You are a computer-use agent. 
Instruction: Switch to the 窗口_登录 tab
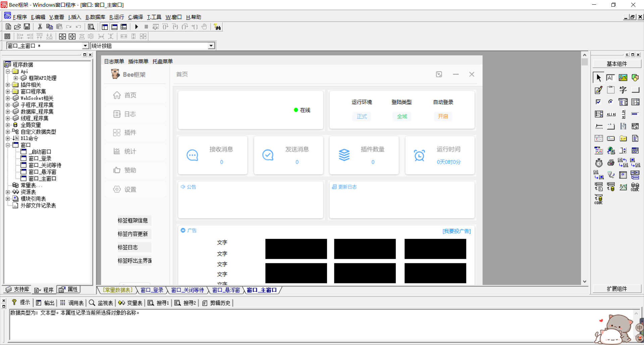pos(152,290)
